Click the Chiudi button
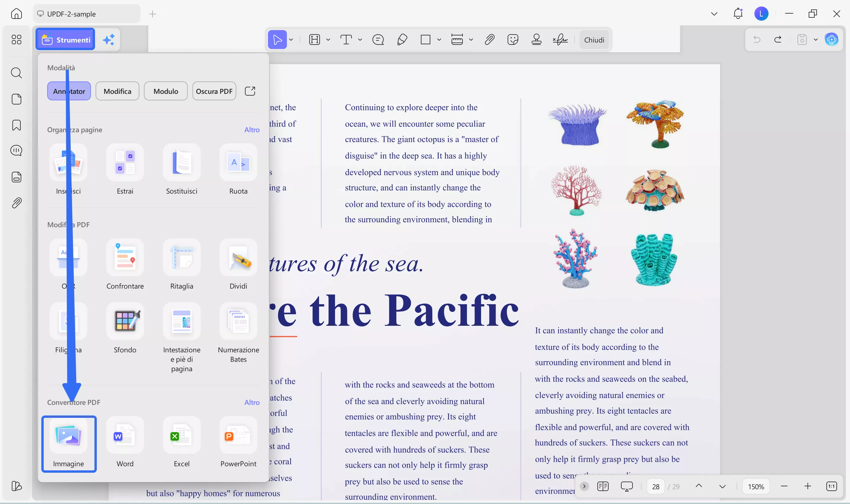This screenshot has width=850, height=504. (x=594, y=40)
